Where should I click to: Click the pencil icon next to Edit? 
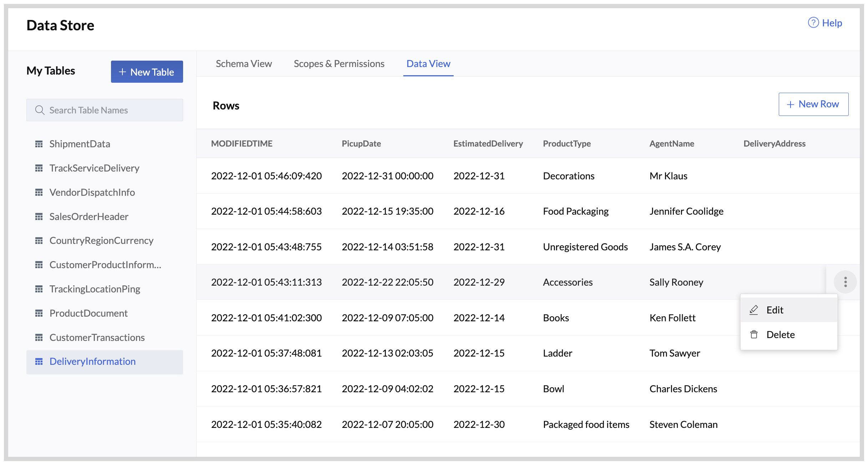pos(754,310)
